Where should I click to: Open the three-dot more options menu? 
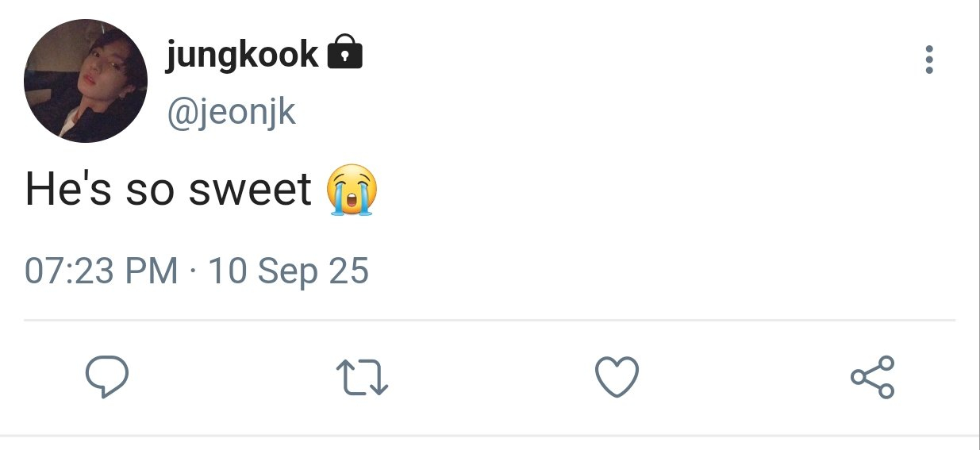pyautogui.click(x=929, y=60)
